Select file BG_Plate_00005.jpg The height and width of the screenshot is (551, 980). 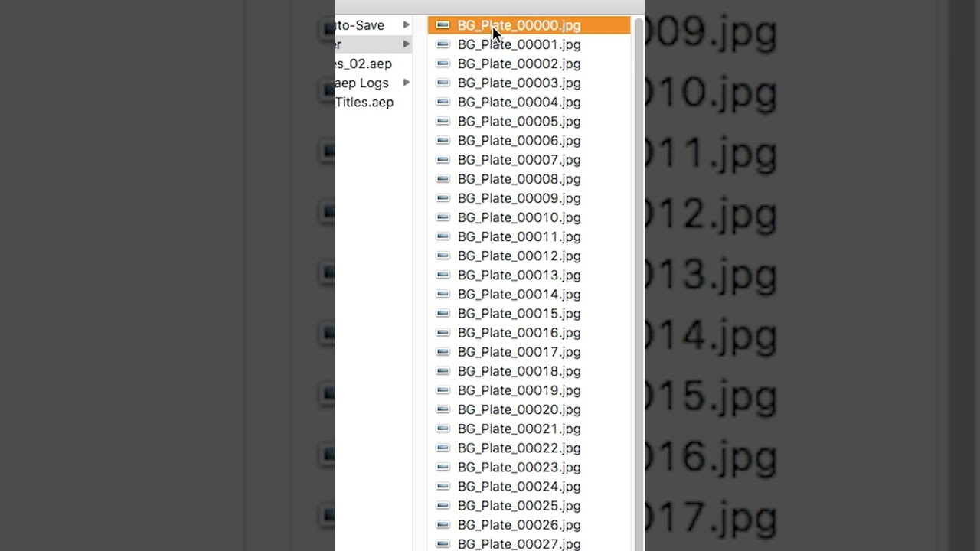point(529,121)
